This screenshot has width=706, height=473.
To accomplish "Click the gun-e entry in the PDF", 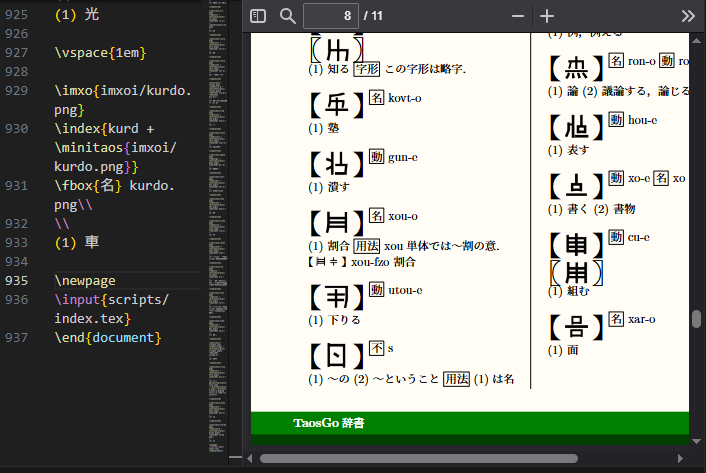I will [403, 158].
